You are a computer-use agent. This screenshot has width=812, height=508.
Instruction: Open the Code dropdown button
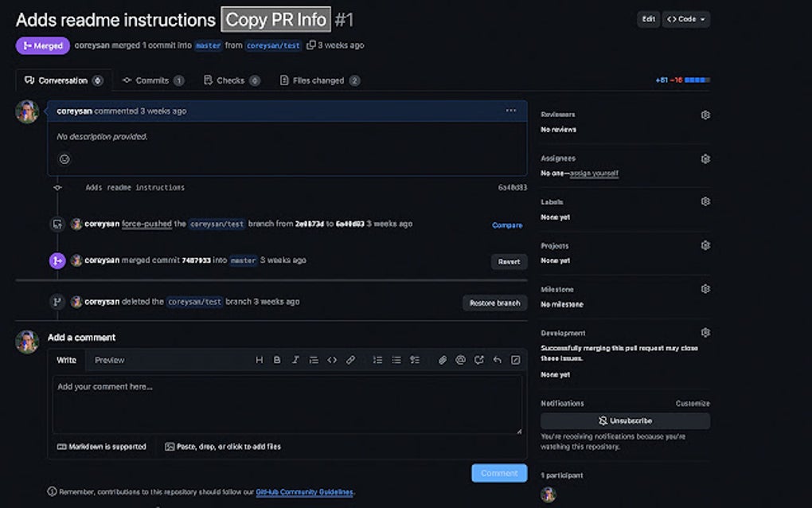click(x=686, y=19)
